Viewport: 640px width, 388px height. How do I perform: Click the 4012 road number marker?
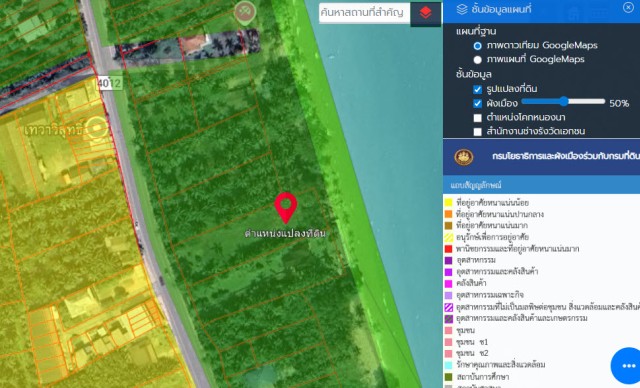(109, 83)
